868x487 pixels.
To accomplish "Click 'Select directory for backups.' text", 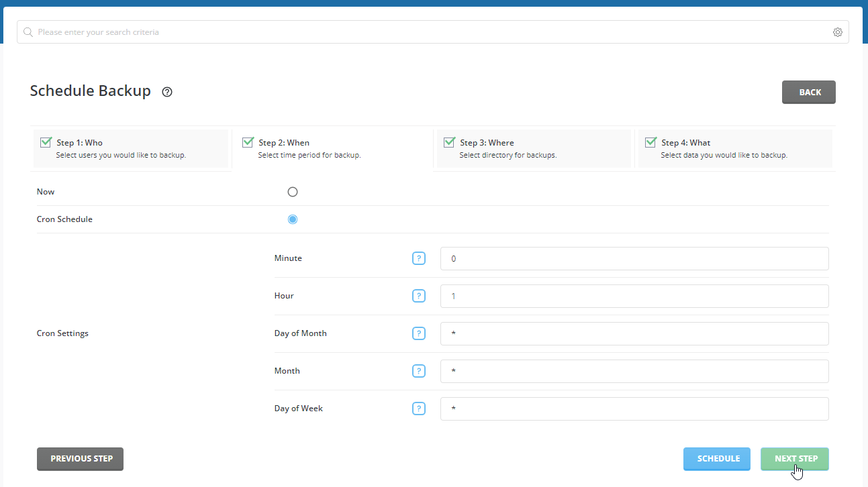I will pyautogui.click(x=508, y=155).
